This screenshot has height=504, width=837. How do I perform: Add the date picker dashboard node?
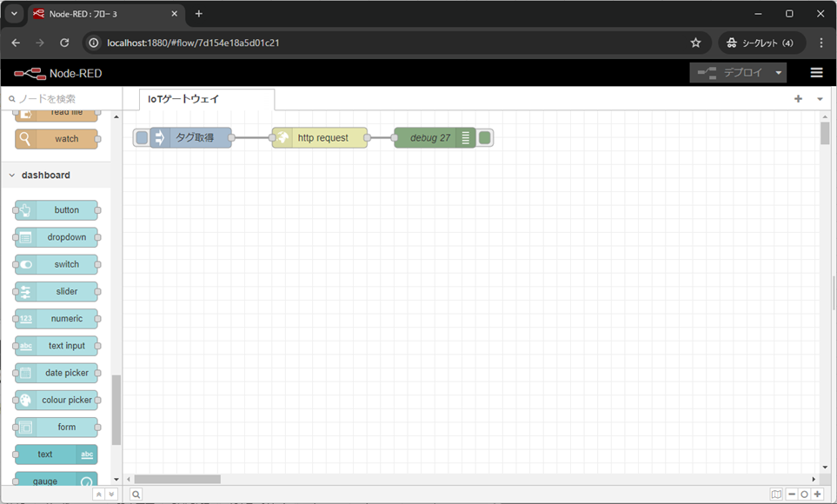click(x=56, y=373)
